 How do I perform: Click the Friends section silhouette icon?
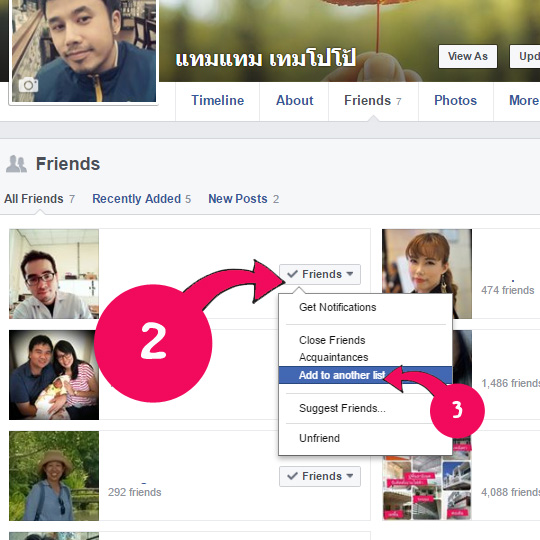(16, 164)
